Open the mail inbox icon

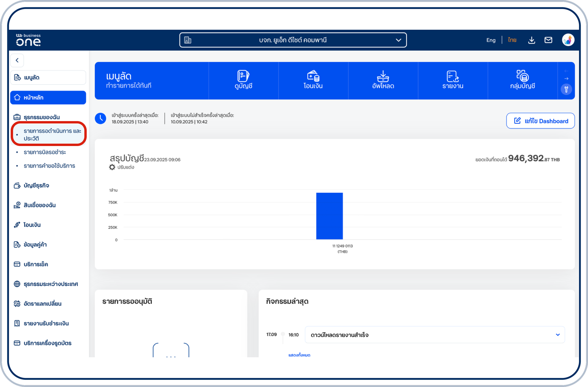pyautogui.click(x=548, y=40)
